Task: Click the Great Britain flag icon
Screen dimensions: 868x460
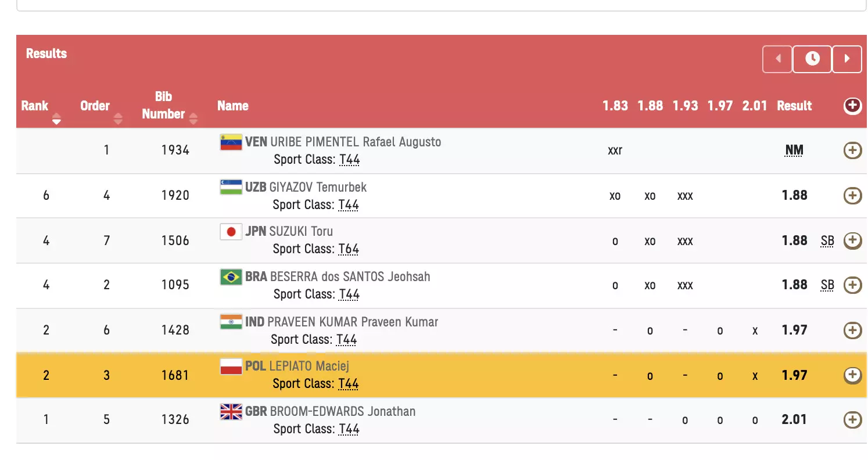Action: (231, 412)
